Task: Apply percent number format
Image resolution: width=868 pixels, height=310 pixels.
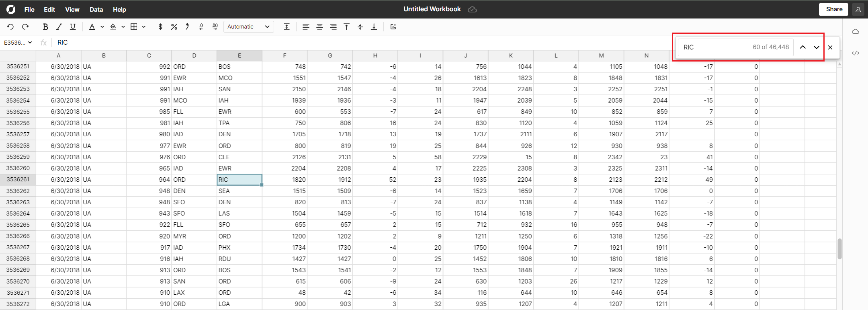Action: [x=174, y=27]
